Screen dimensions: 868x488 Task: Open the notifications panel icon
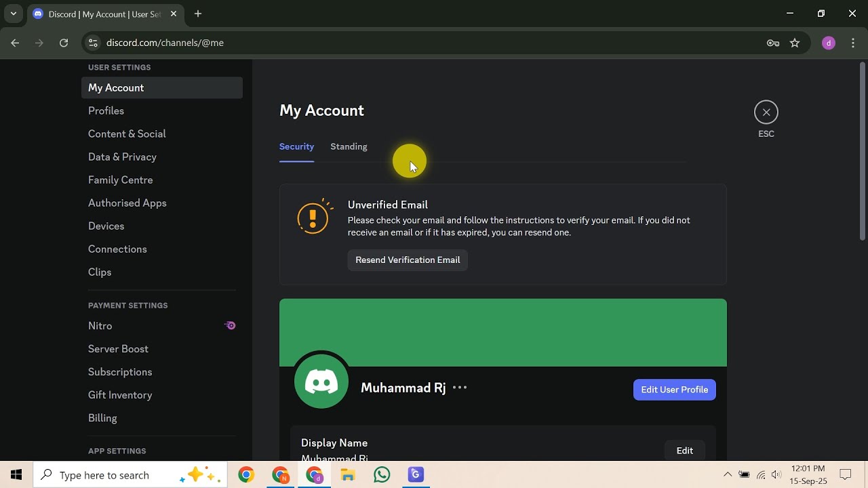pos(846,475)
